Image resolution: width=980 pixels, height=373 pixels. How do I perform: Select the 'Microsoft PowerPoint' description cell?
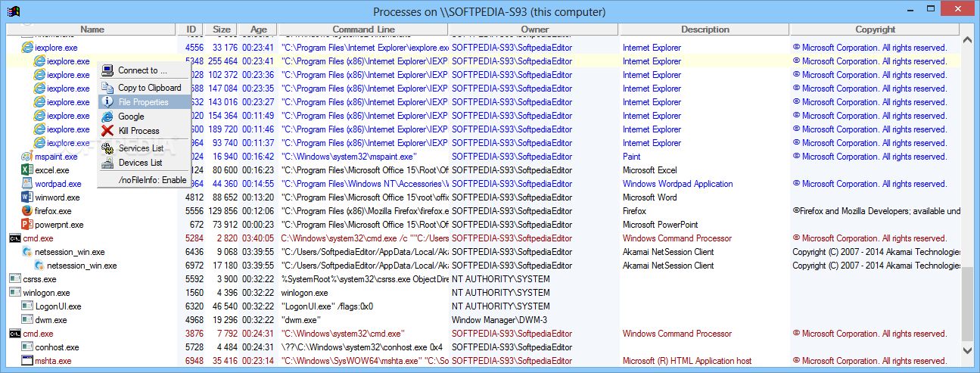click(660, 225)
